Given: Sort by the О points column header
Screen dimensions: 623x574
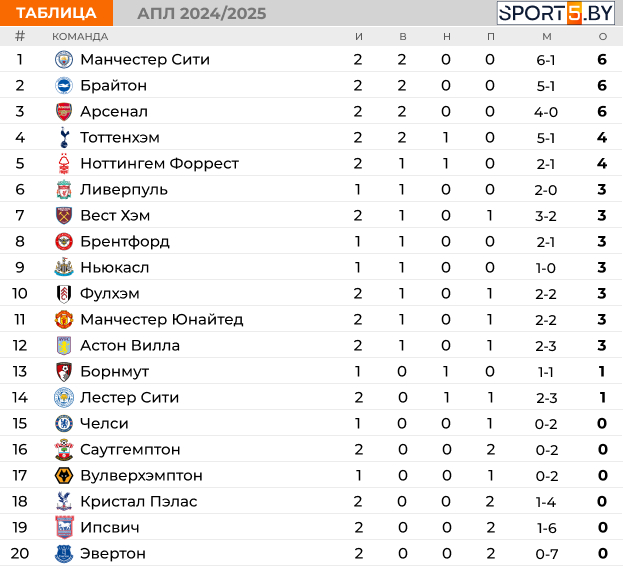Looking at the screenshot, I should point(603,37).
